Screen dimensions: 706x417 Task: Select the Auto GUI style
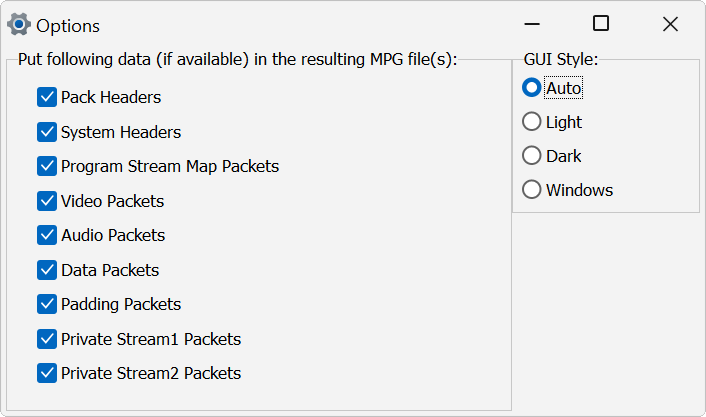532,88
